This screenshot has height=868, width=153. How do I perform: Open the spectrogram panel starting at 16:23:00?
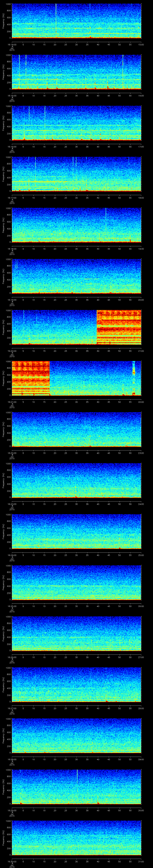point(76,481)
